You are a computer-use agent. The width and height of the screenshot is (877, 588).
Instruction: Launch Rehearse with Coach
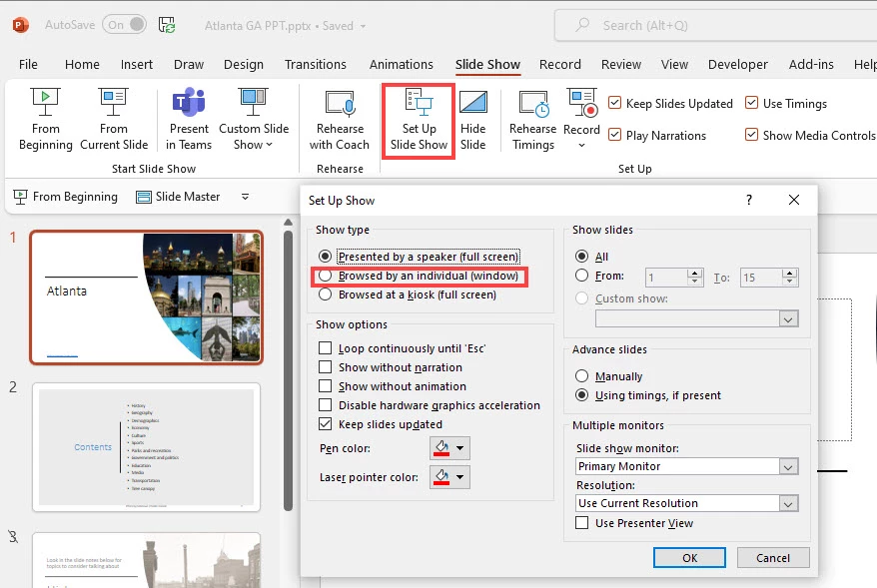[340, 120]
